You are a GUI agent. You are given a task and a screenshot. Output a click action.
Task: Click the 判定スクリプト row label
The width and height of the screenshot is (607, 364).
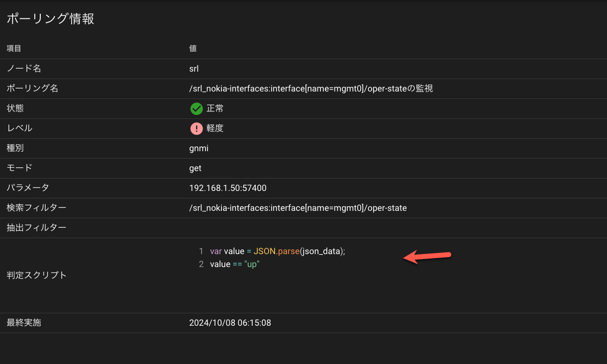pos(36,275)
